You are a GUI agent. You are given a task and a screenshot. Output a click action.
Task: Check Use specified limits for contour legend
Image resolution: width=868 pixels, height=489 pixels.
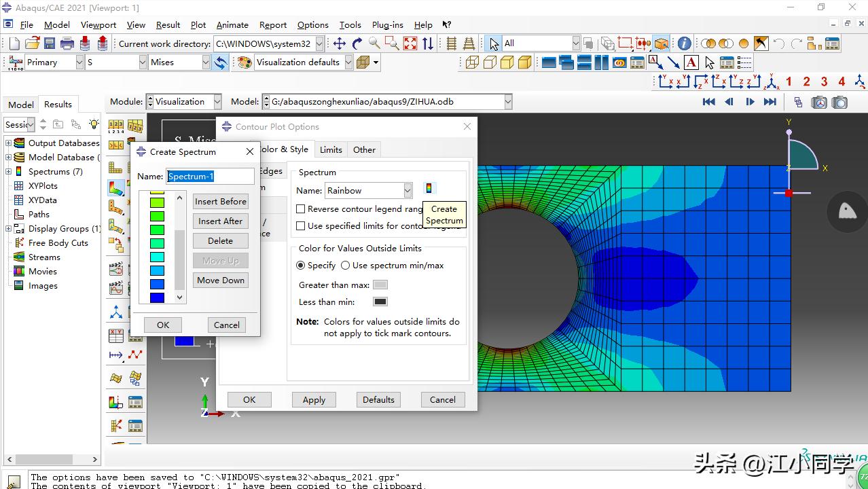pyautogui.click(x=301, y=226)
